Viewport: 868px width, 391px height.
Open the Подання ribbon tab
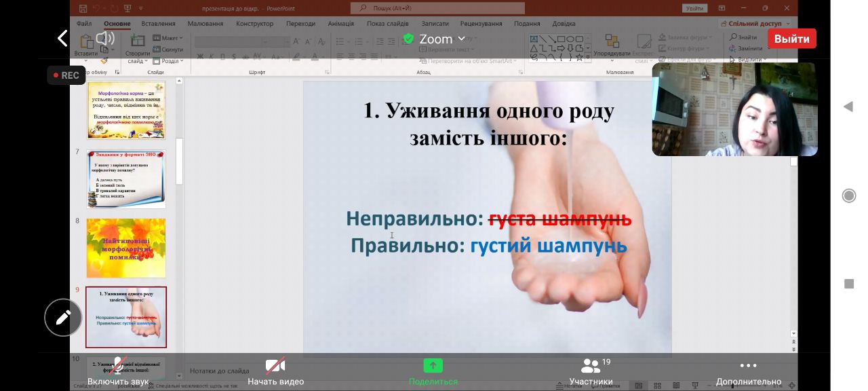point(527,24)
